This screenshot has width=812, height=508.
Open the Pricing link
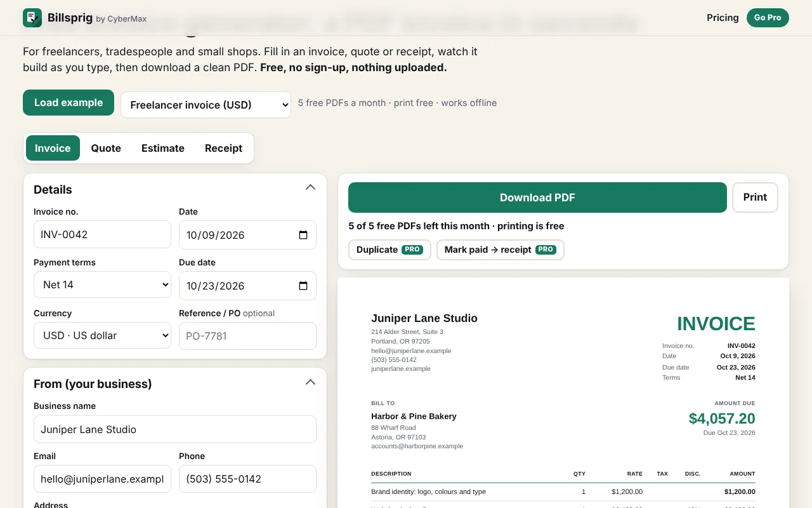[723, 18]
